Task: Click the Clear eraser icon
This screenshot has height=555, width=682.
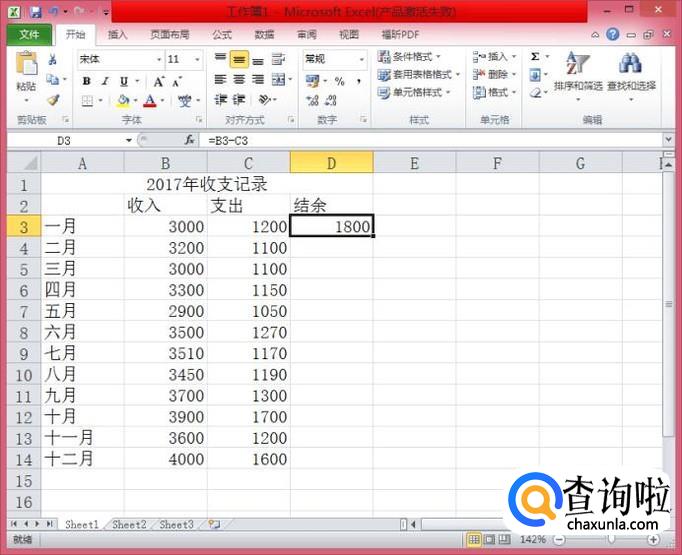Action: (535, 93)
